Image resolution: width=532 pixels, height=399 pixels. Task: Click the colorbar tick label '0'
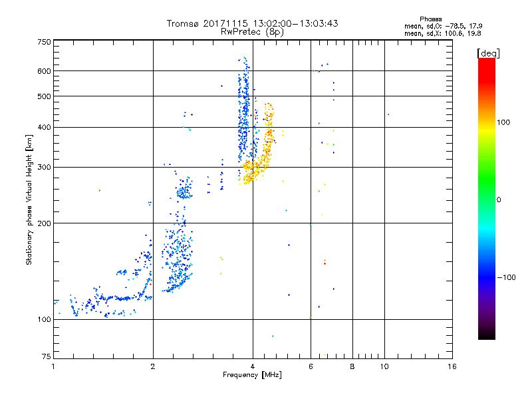pyautogui.click(x=499, y=200)
